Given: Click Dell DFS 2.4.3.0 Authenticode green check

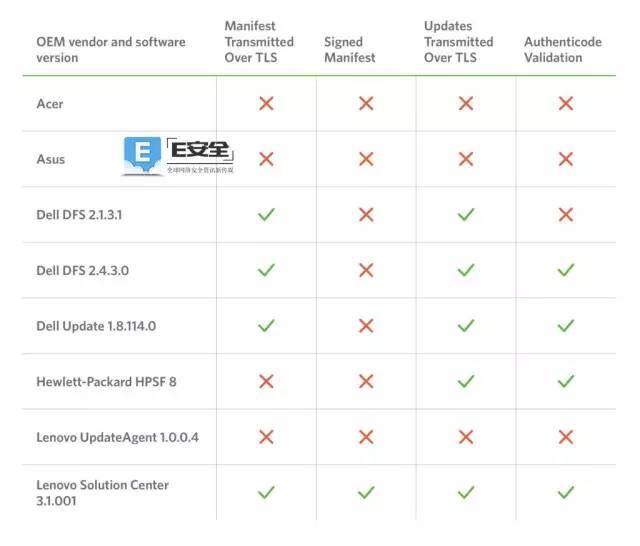Looking at the screenshot, I should tap(566, 270).
